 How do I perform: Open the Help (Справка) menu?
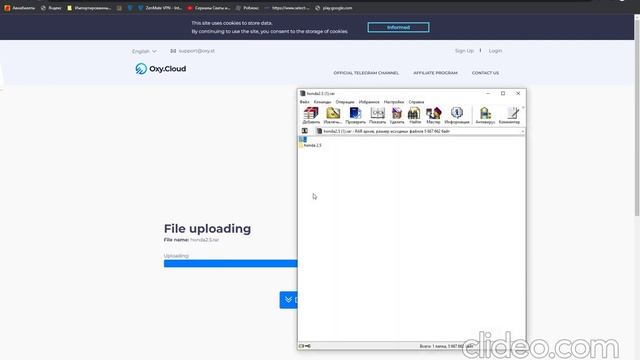[x=416, y=102]
